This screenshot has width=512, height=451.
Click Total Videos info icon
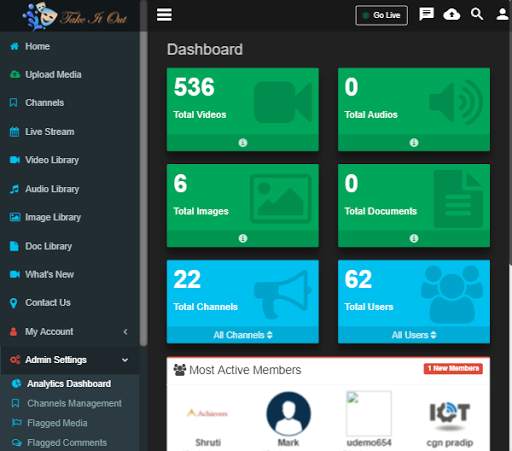coord(243,143)
